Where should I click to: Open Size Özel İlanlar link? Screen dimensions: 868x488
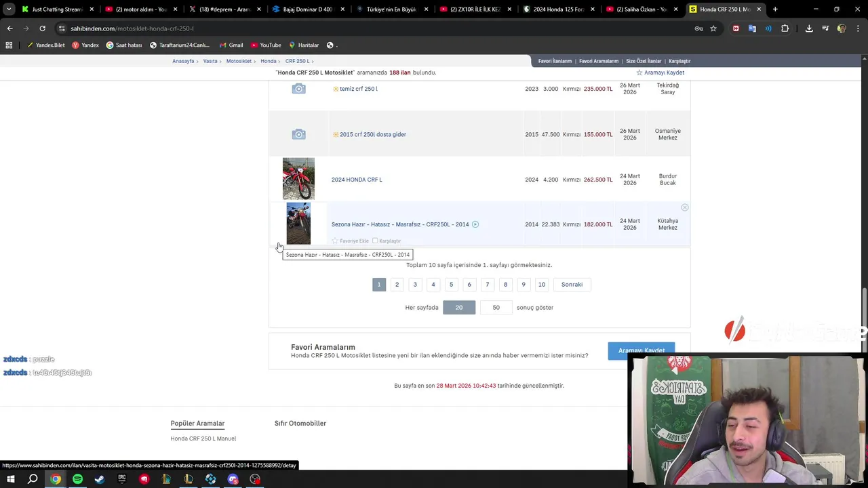644,61
